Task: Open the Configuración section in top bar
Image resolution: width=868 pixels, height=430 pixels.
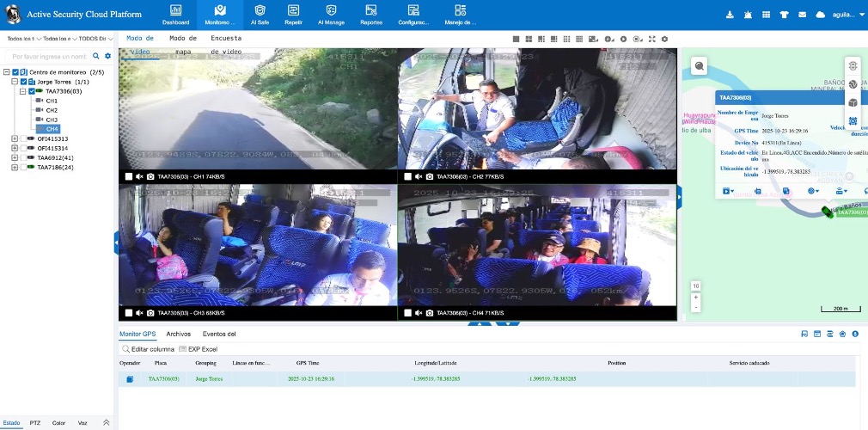Action: (x=413, y=15)
